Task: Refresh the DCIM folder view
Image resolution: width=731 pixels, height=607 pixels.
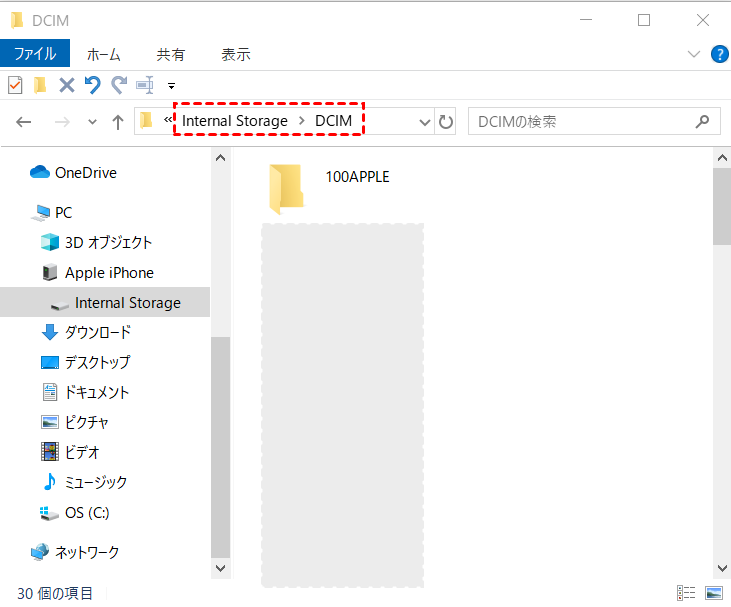Action: pyautogui.click(x=446, y=122)
